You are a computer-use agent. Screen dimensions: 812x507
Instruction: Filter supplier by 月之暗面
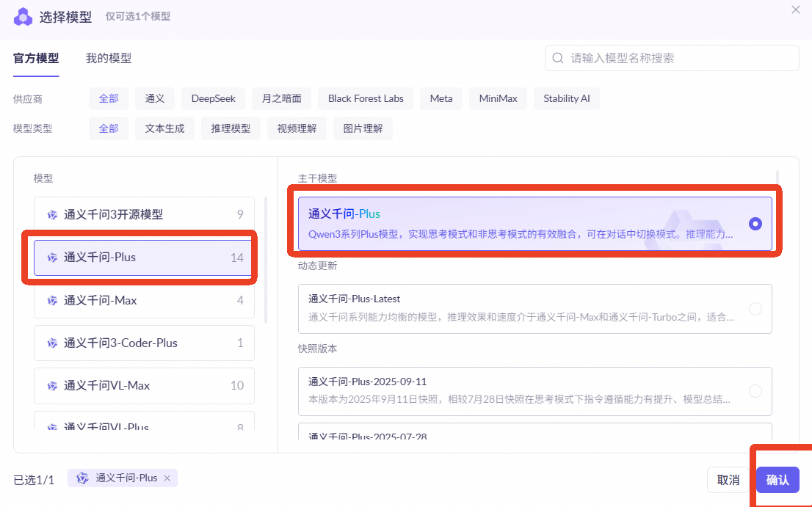pyautogui.click(x=282, y=99)
